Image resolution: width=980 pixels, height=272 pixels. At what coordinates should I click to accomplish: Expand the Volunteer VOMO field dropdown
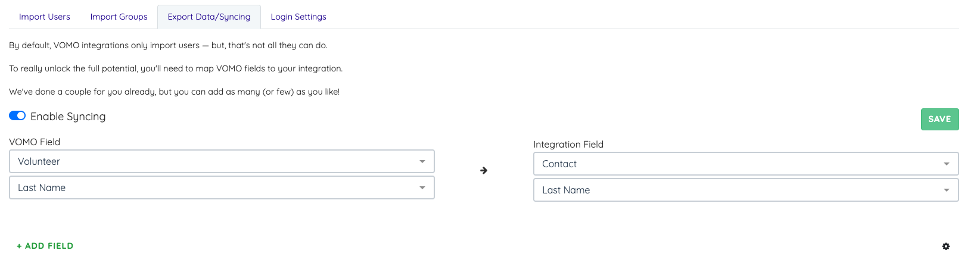[222, 161]
